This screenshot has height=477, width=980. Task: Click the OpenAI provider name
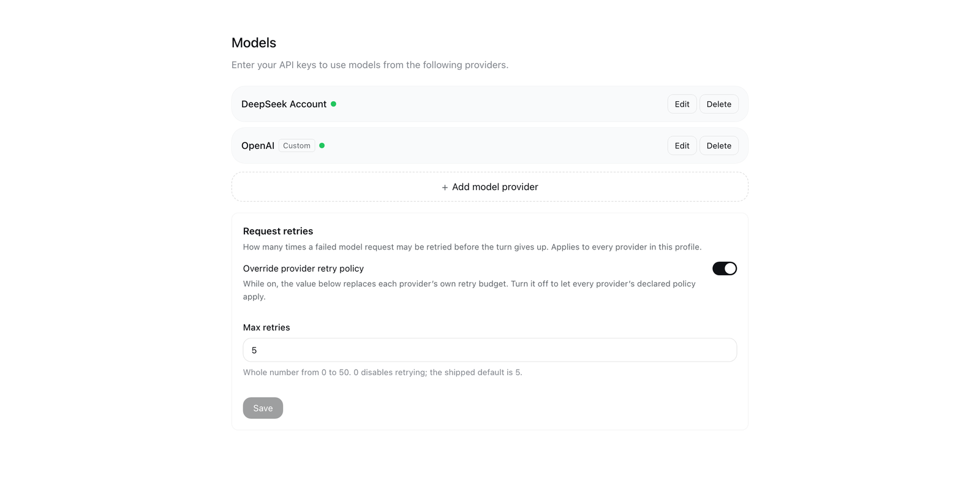[x=258, y=146]
